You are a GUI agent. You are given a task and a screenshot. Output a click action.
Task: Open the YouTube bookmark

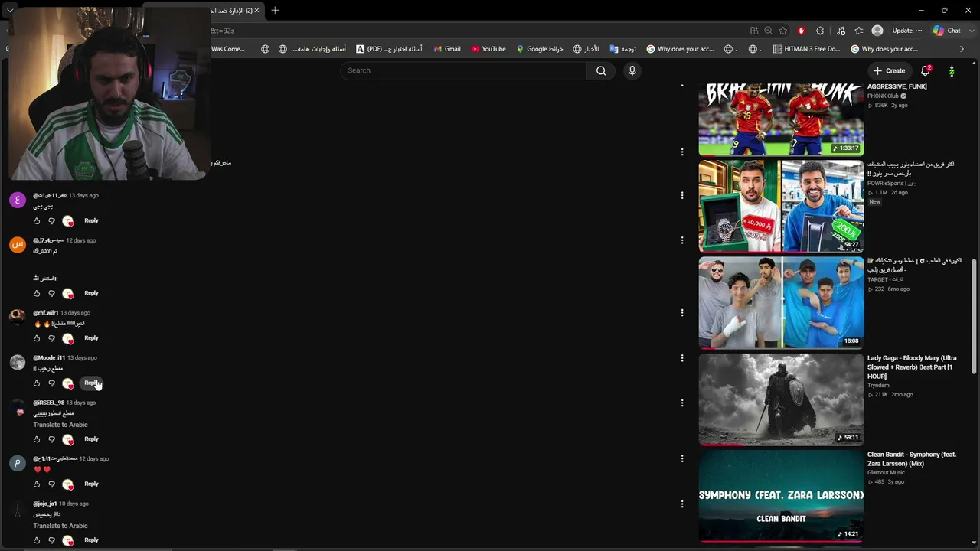(x=488, y=49)
